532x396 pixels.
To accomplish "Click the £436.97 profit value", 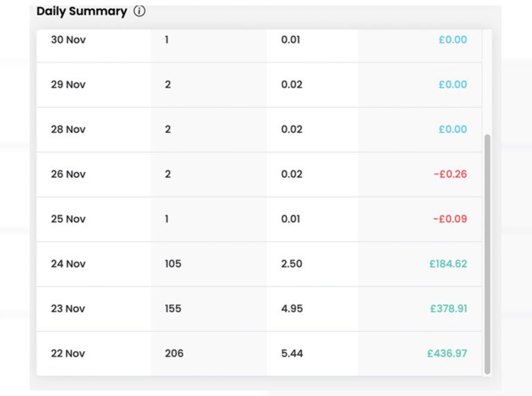I will coord(447,353).
